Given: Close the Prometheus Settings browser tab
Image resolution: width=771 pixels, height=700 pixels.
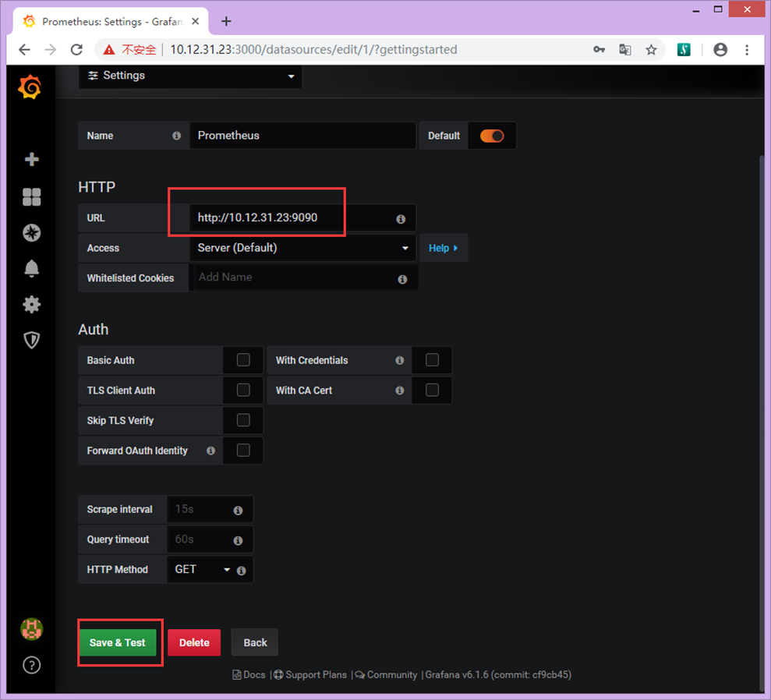Looking at the screenshot, I should pyautogui.click(x=195, y=21).
